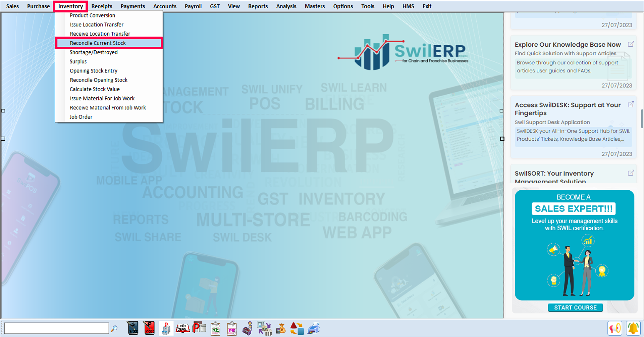Click the Purchase challan cabinet icon

tap(166, 328)
